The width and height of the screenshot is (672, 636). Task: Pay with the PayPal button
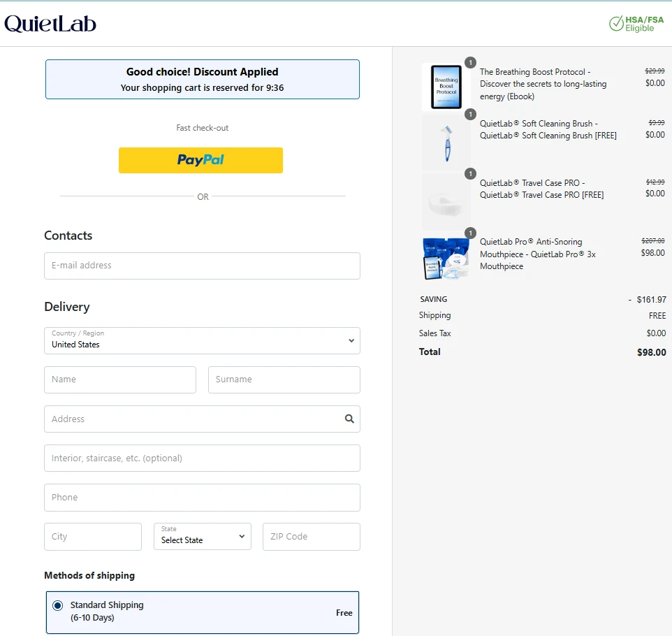click(x=200, y=160)
